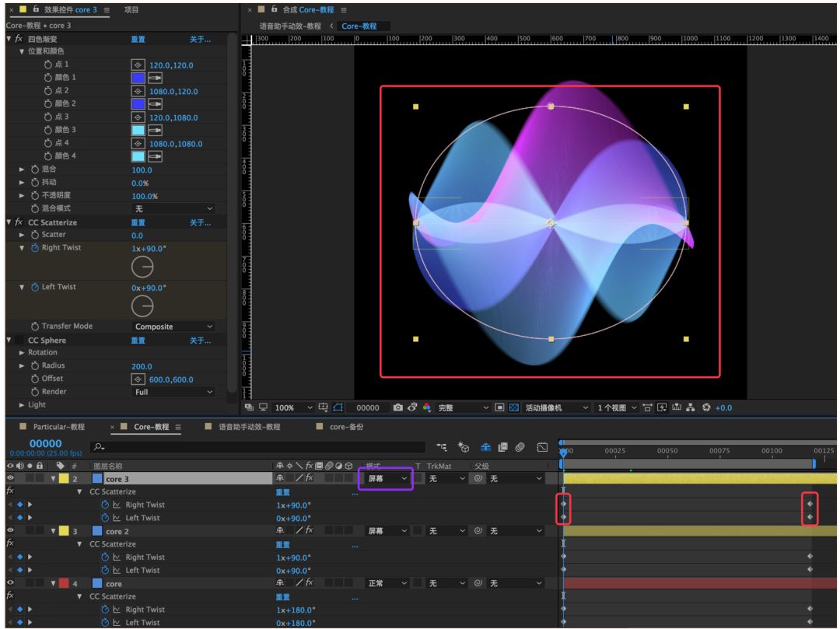This screenshot has height=629, width=840.
Task: Toggle transparency grid icon in viewer
Action: point(514,407)
